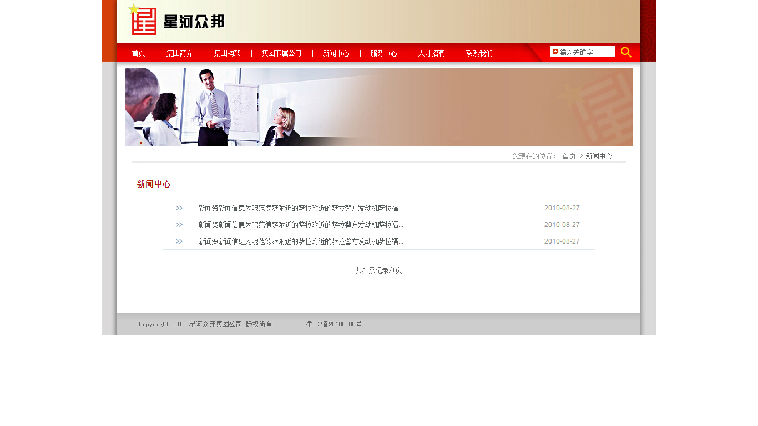
Task: Click the date of the third news row
Action: 562,241
